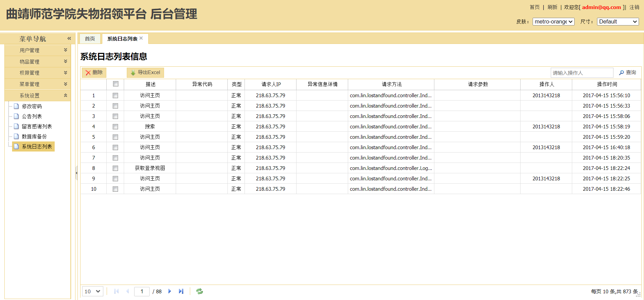Click the com.lin.lostandfound.controller.Log... cell
644x300 pixels.
(391, 168)
